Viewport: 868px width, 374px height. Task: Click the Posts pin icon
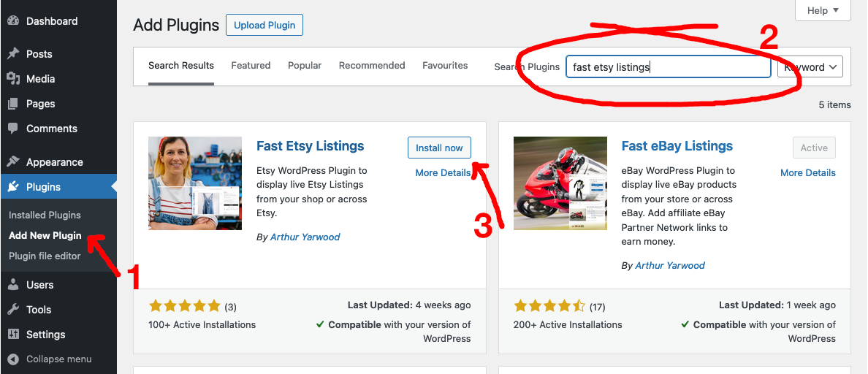[13, 53]
